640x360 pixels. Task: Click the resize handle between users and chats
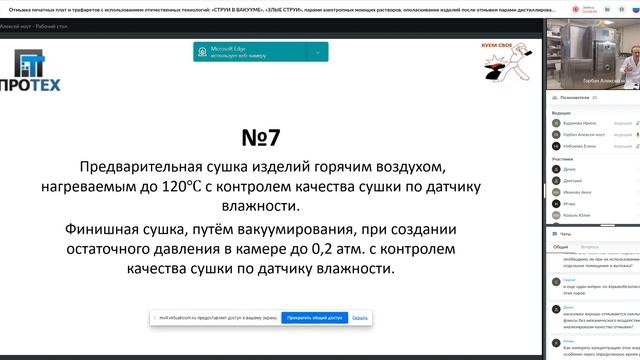coord(607,225)
